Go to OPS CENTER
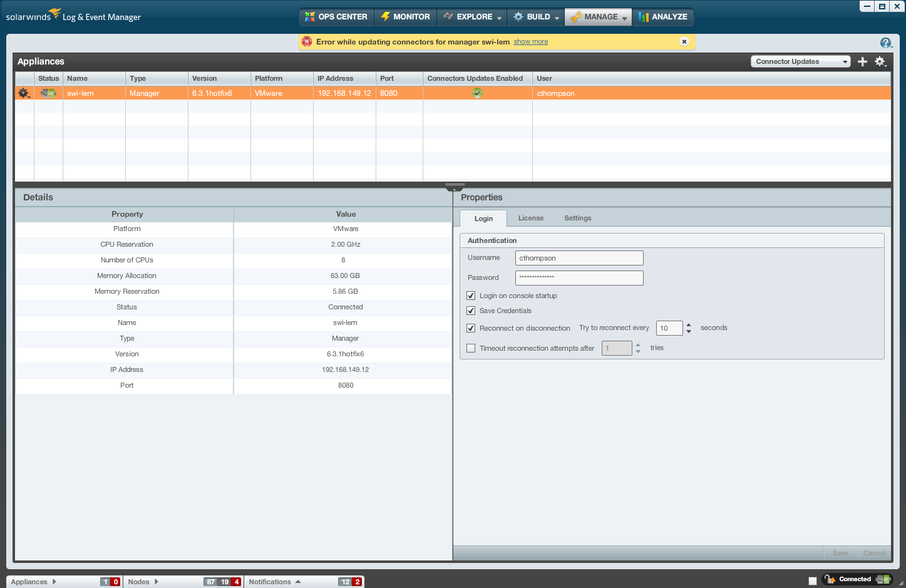Image resolution: width=906 pixels, height=588 pixels. pos(336,17)
